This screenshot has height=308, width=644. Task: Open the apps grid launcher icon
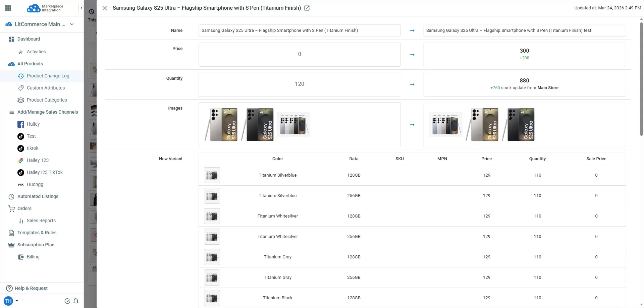pyautogui.click(x=8, y=8)
